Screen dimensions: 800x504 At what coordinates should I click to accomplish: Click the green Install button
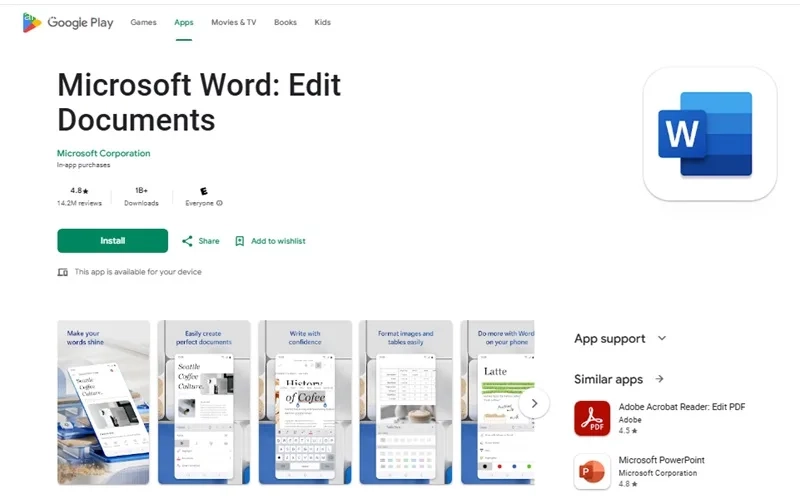[112, 241]
